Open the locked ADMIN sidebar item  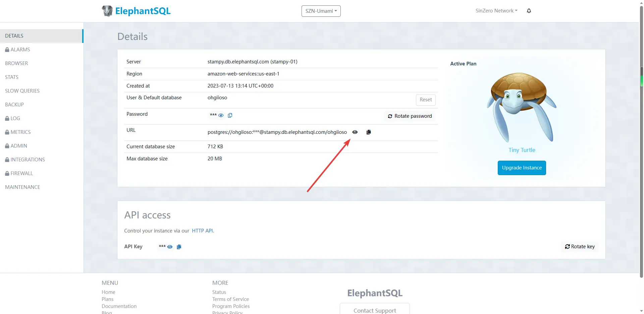(x=41, y=146)
